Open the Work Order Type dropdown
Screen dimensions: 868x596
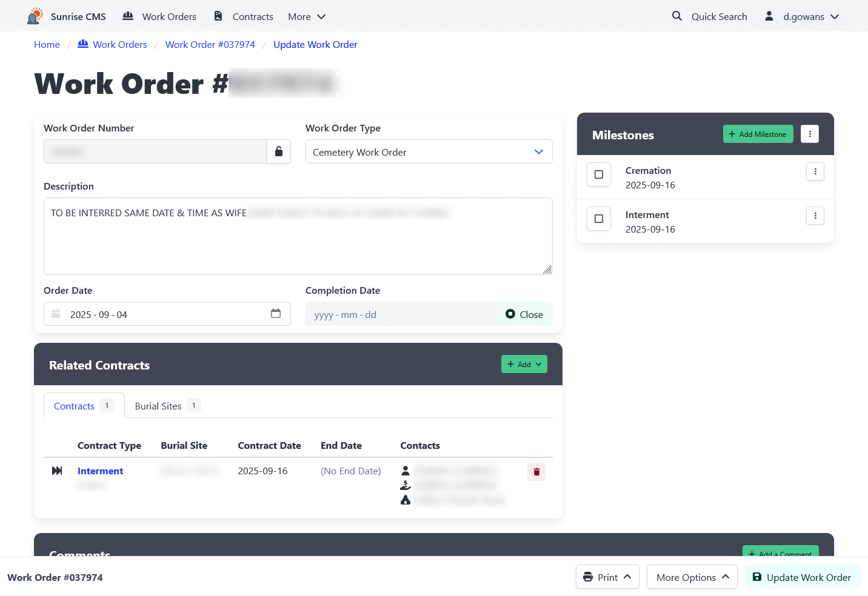click(x=429, y=151)
